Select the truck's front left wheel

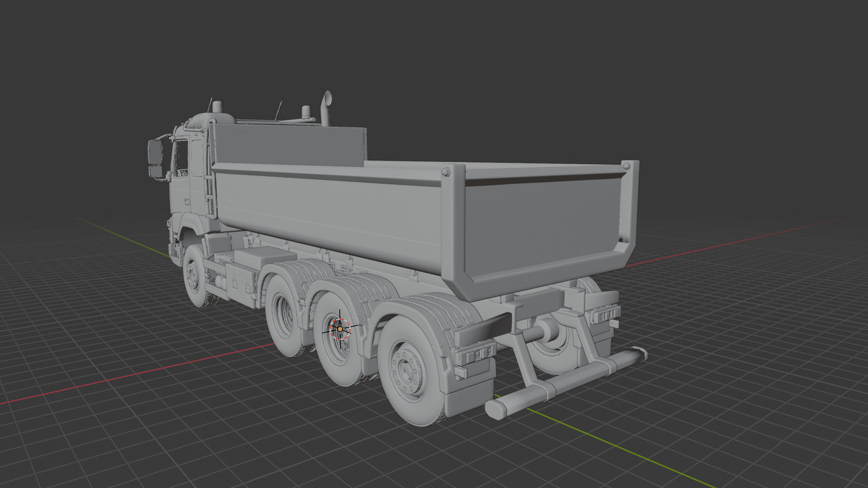coord(196,277)
